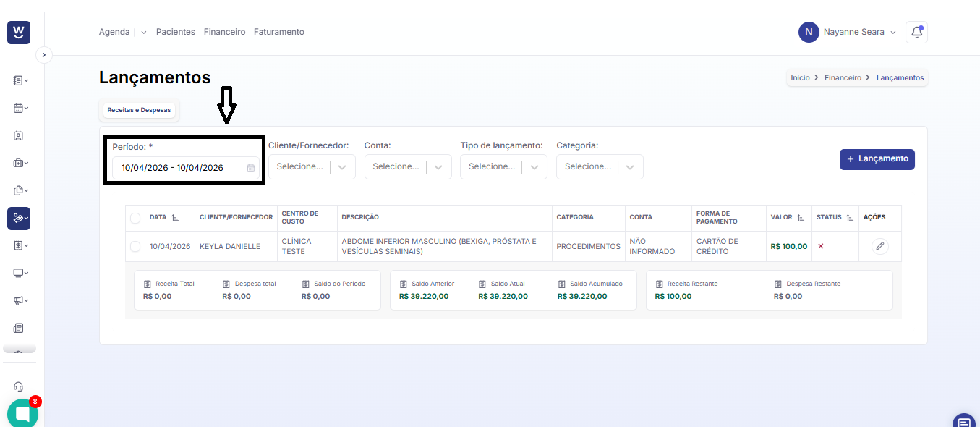Click the + Lançamento button
This screenshot has height=427, width=980.
(877, 159)
